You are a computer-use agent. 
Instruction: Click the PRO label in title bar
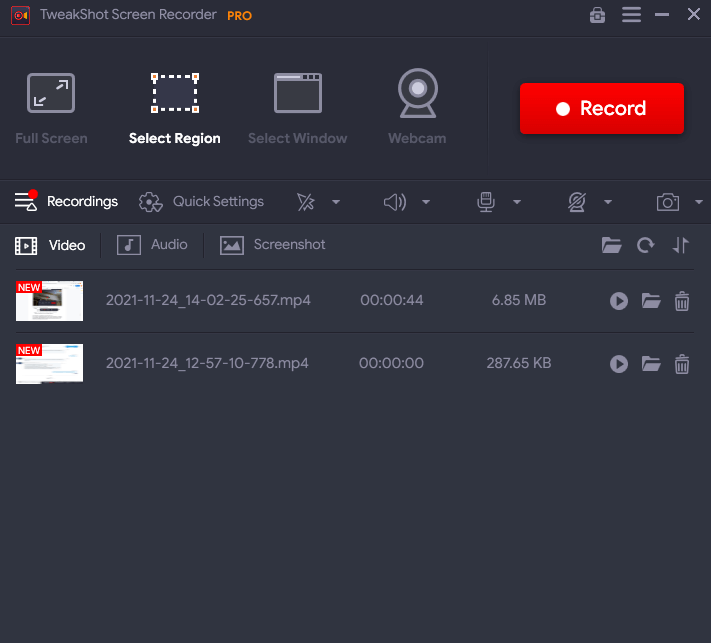tap(239, 16)
